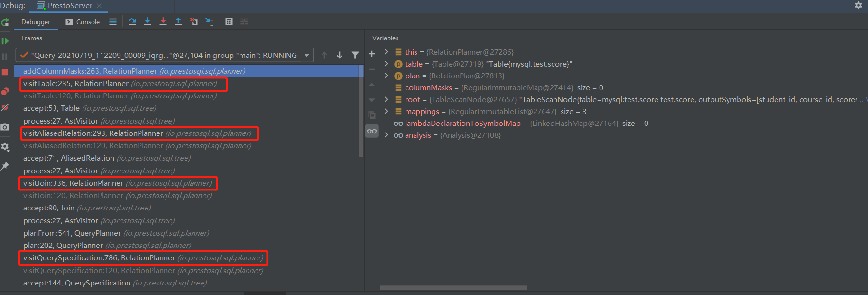The height and width of the screenshot is (295, 868).
Task: Stop the debug session red square
Action: (x=5, y=72)
